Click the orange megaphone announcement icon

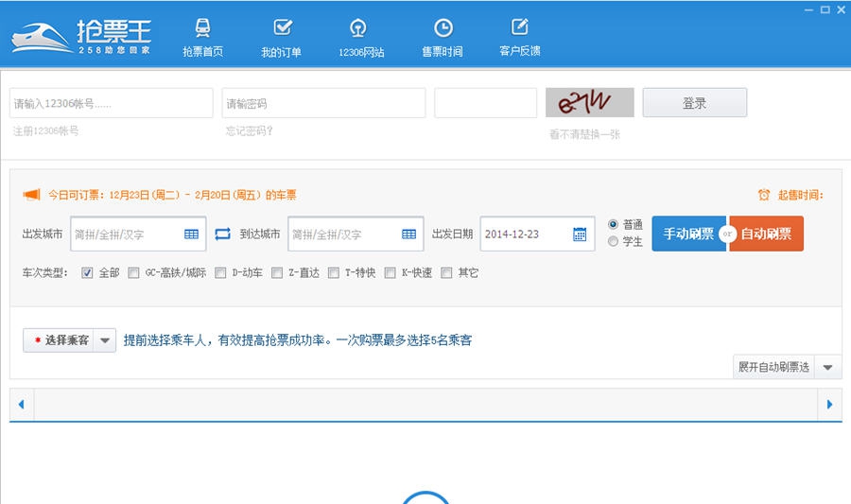tap(31, 194)
